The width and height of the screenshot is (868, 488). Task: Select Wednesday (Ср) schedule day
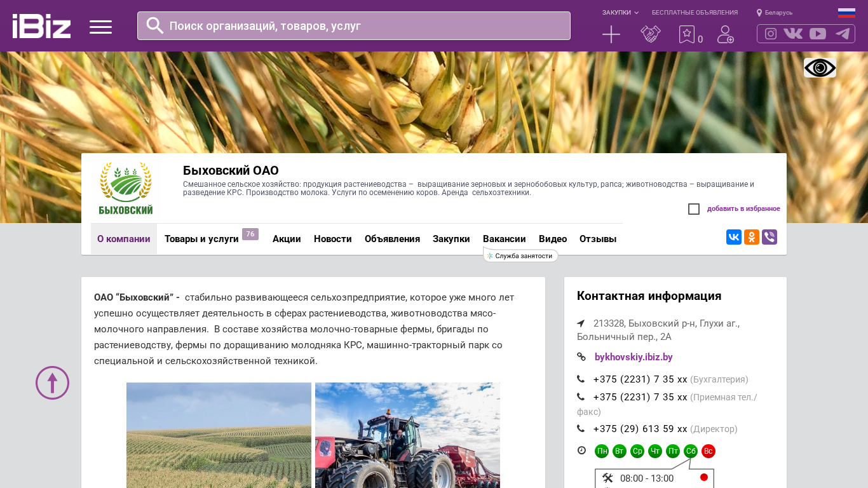[x=637, y=451]
